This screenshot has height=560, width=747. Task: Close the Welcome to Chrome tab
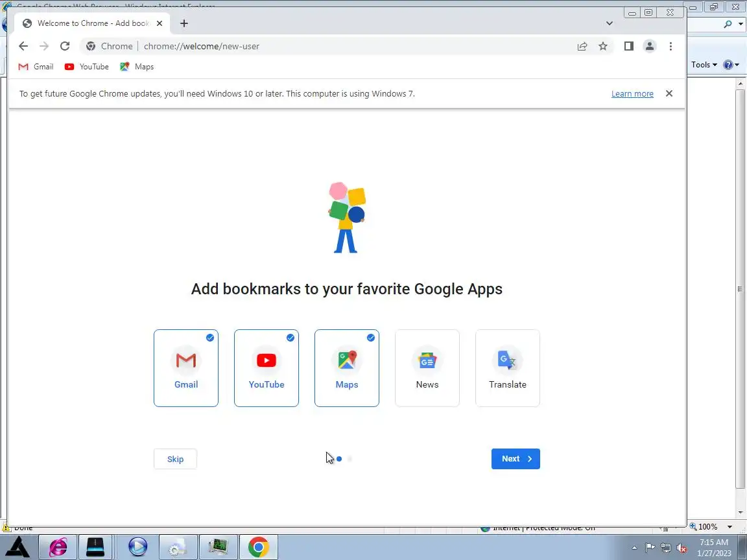[160, 23]
